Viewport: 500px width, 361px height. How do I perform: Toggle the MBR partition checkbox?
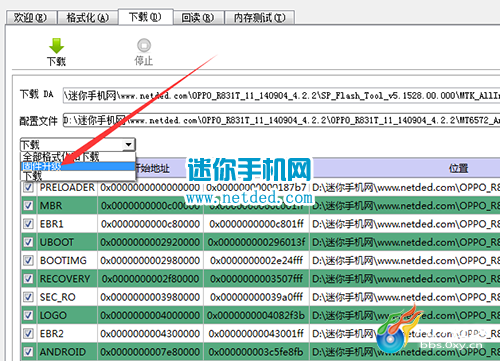28,206
